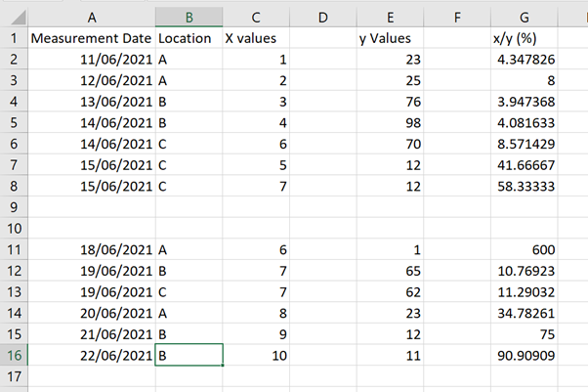Select the empty column D header
The height and width of the screenshot is (392, 588).
coord(323,17)
